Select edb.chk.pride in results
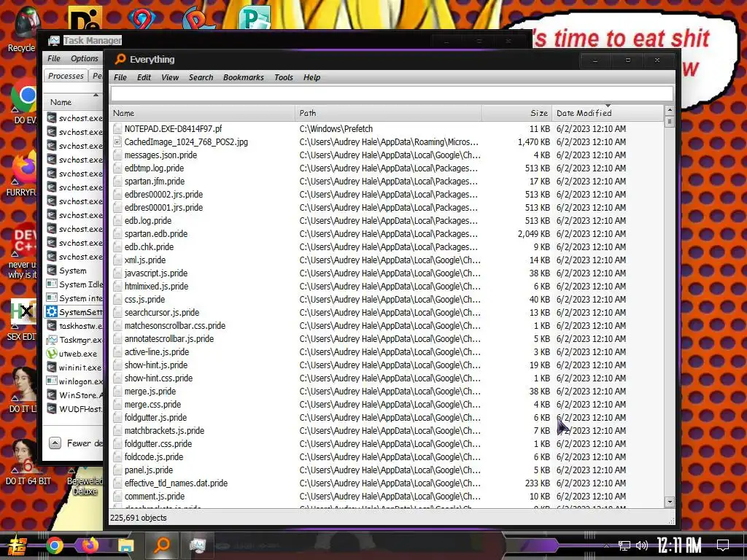Screen dimensions: 747x560 149,246
